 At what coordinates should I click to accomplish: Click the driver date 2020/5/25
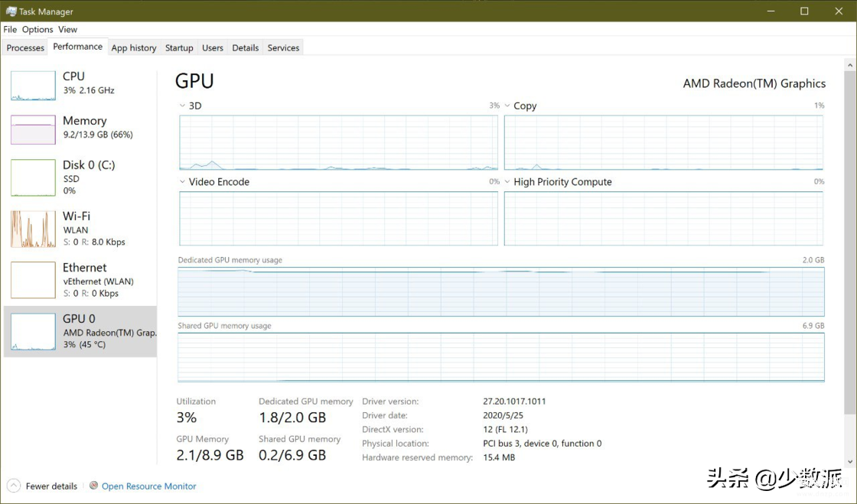pyautogui.click(x=503, y=415)
